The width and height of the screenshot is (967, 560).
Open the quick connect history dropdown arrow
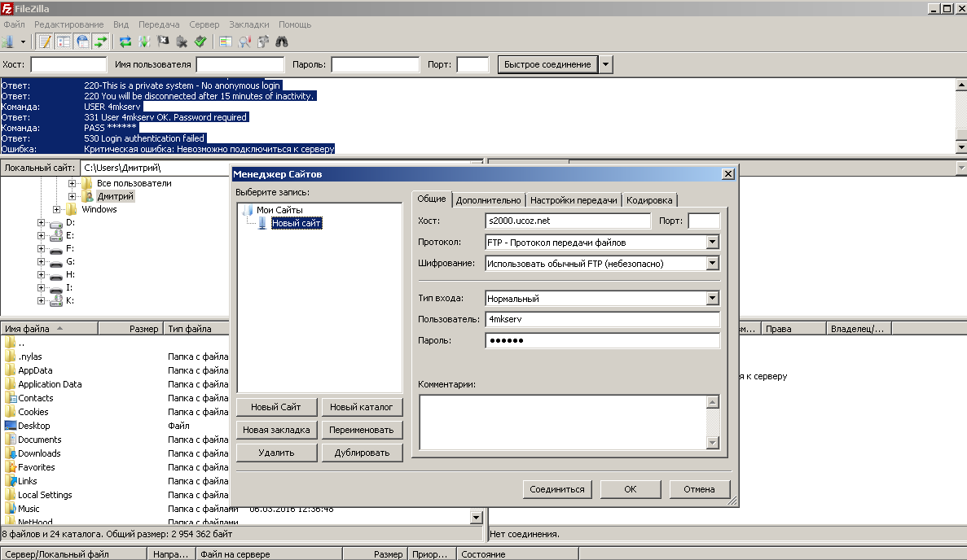pyautogui.click(x=605, y=64)
